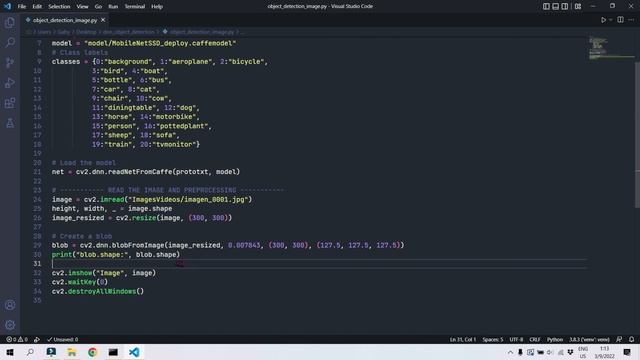640x360 pixels.
Task: Click object_detection_image.py in the breadcrumb
Action: point(202,32)
